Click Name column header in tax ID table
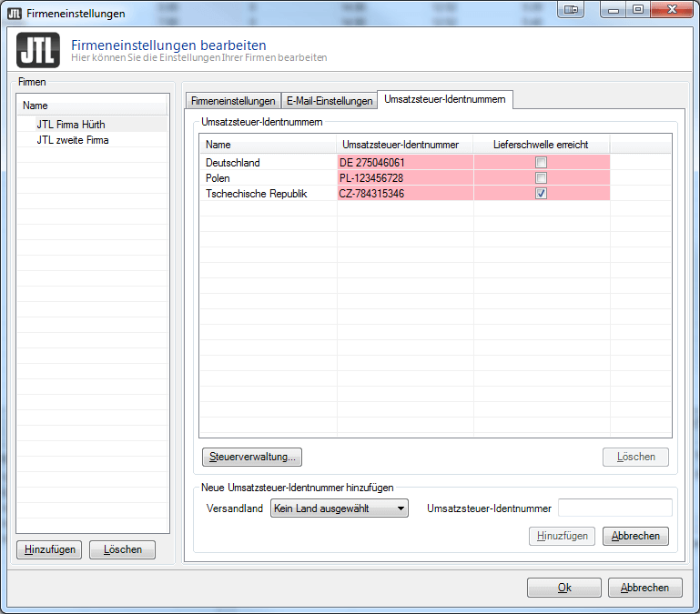Viewport: 700px width, 614px height. (x=269, y=145)
